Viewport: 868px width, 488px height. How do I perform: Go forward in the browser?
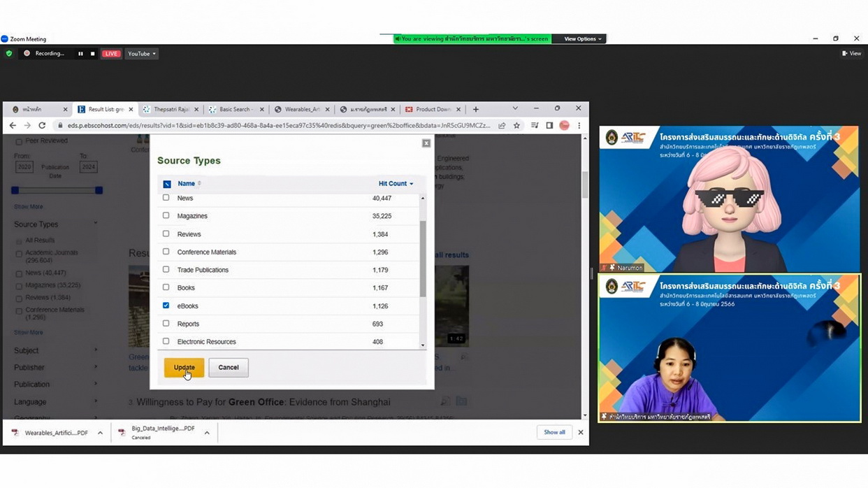click(27, 126)
